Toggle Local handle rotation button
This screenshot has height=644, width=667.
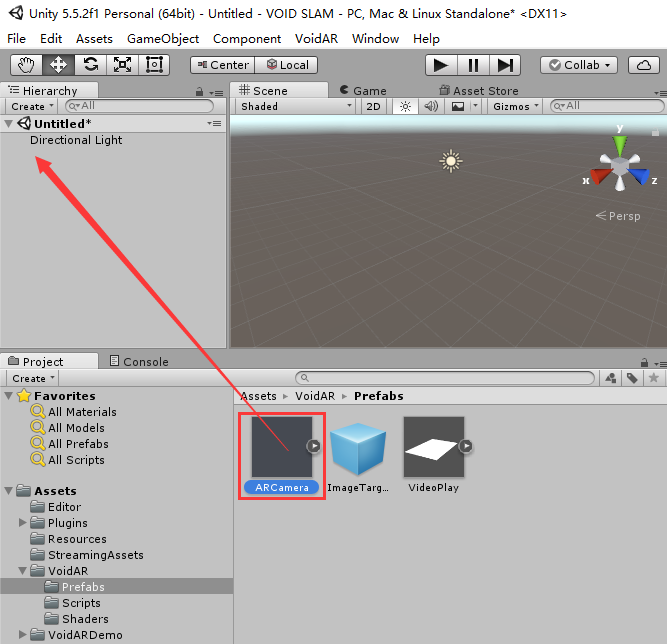click(x=286, y=65)
